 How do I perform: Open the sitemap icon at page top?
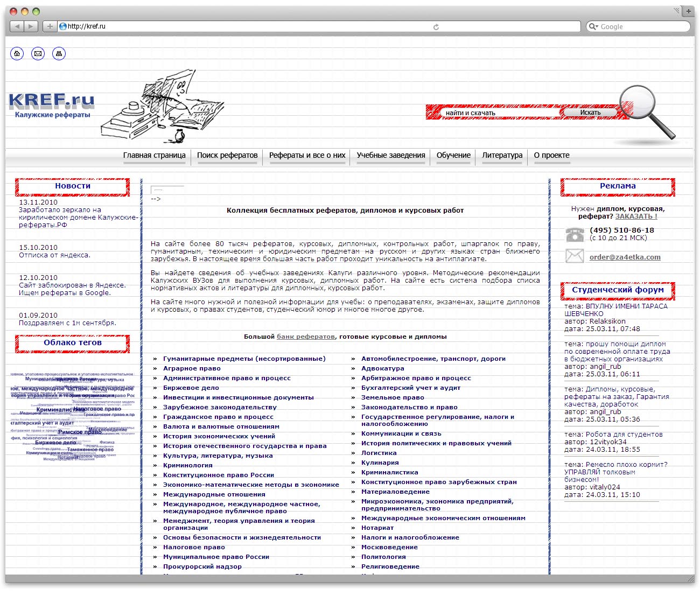[59, 53]
